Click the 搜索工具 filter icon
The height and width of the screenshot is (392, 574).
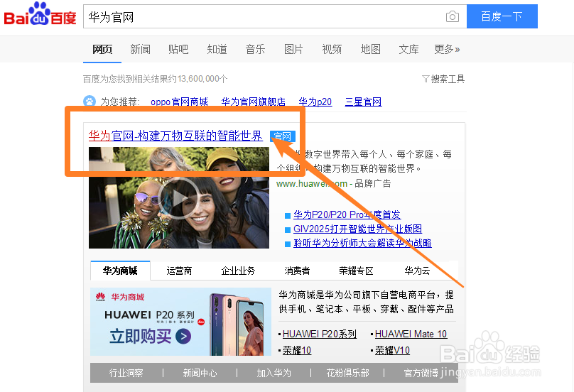426,79
